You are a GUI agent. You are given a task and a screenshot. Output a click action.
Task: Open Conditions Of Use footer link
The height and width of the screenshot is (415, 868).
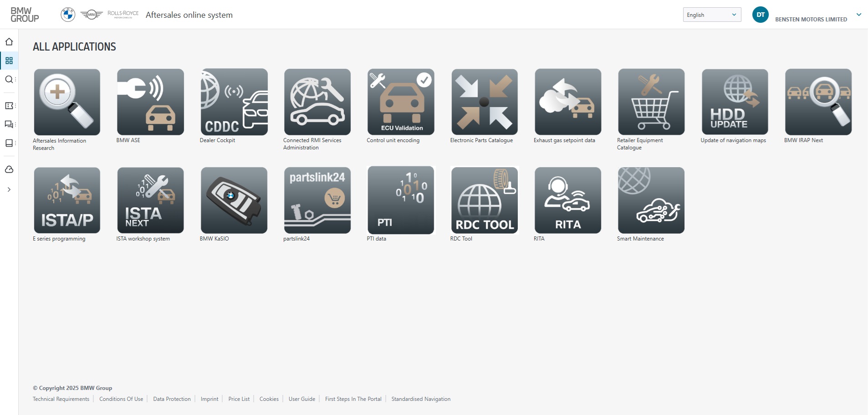pos(121,399)
